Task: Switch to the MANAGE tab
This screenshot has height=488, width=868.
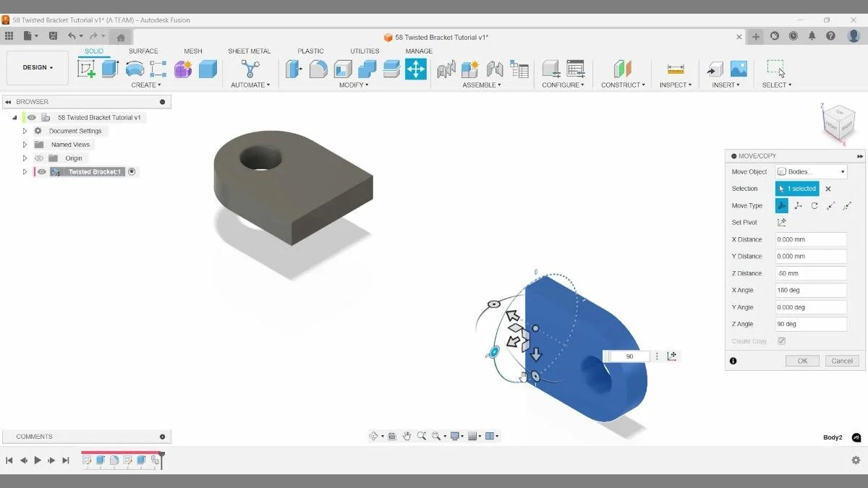Action: [419, 51]
